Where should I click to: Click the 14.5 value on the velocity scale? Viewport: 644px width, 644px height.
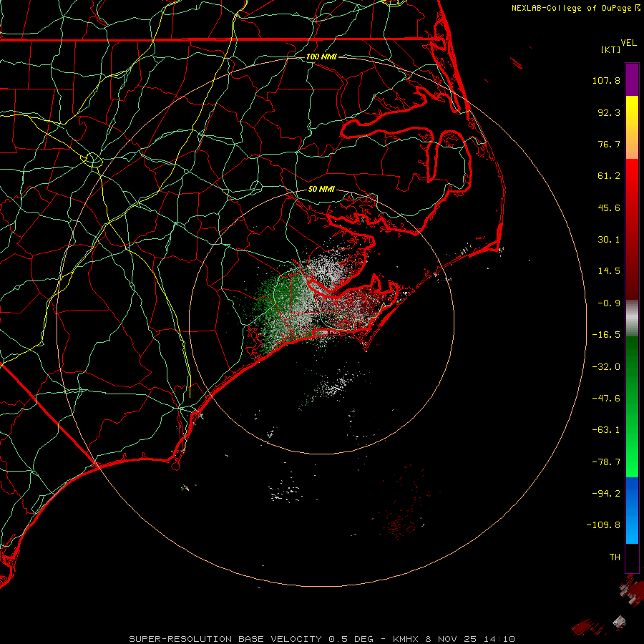[609, 271]
